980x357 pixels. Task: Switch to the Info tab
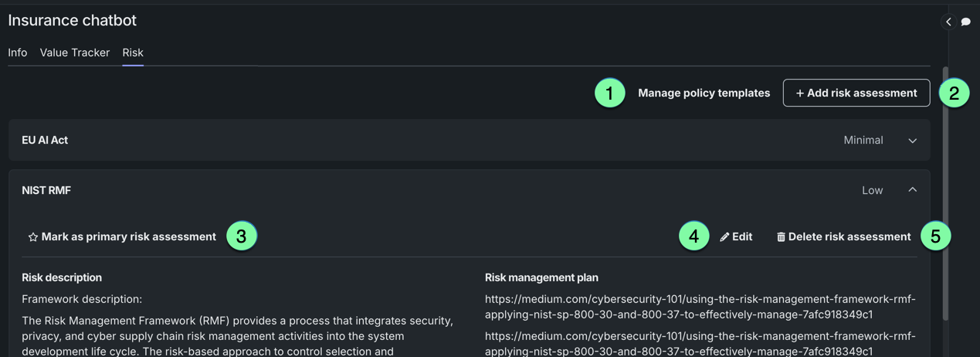pyautogui.click(x=18, y=53)
